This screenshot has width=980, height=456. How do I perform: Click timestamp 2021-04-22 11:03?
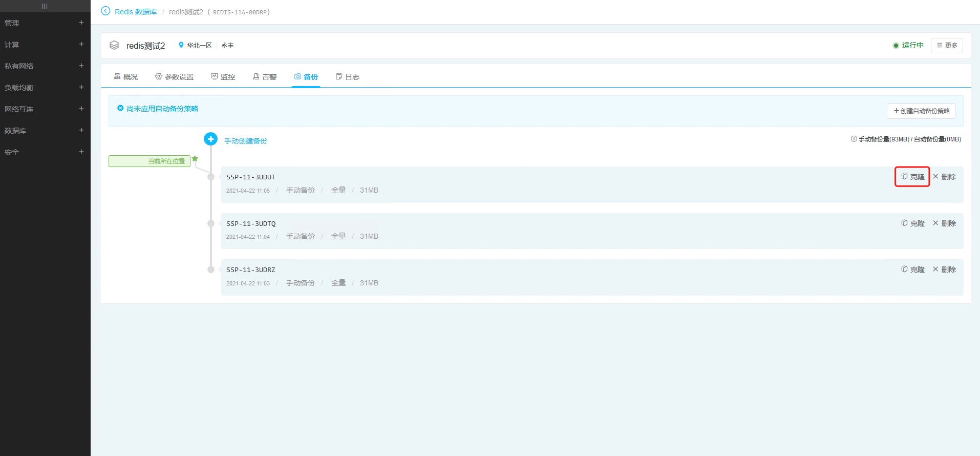248,283
